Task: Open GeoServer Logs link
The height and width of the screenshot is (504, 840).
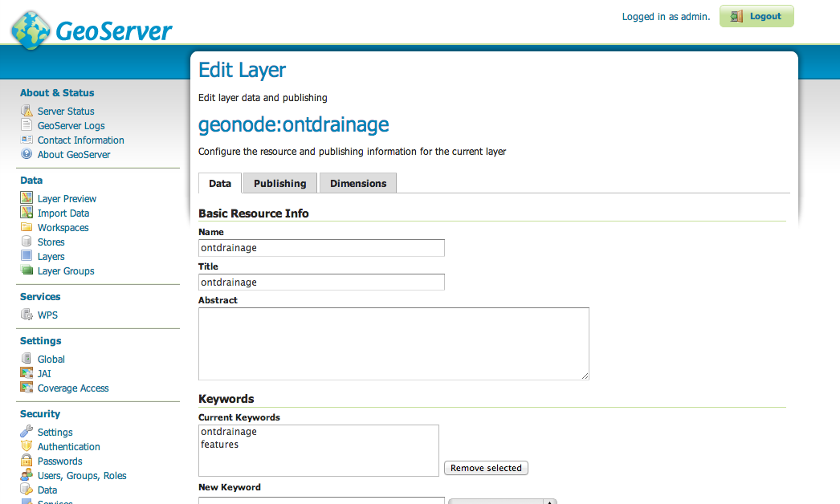Action: click(71, 126)
